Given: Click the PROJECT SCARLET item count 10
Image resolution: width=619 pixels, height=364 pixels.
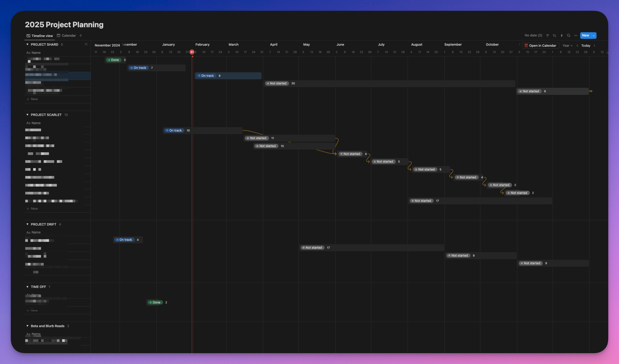Looking at the screenshot, I should 66,115.
